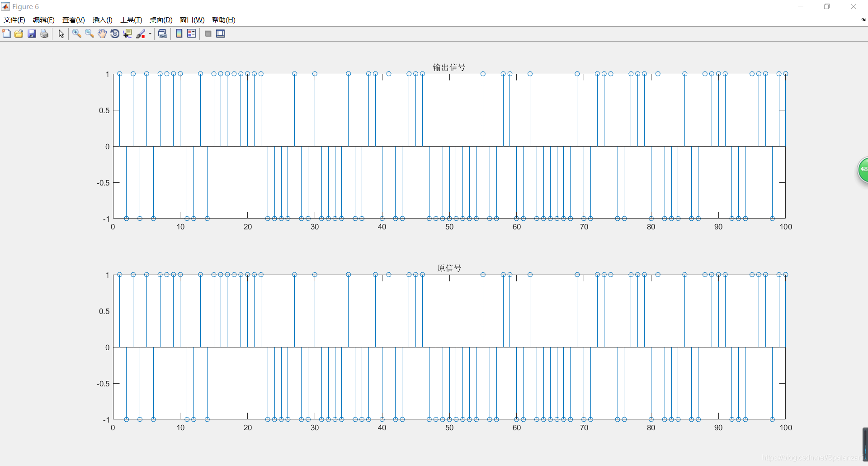Viewport: 868px width, 466px height.
Task: Open the 查看(V) menu
Action: (74, 20)
